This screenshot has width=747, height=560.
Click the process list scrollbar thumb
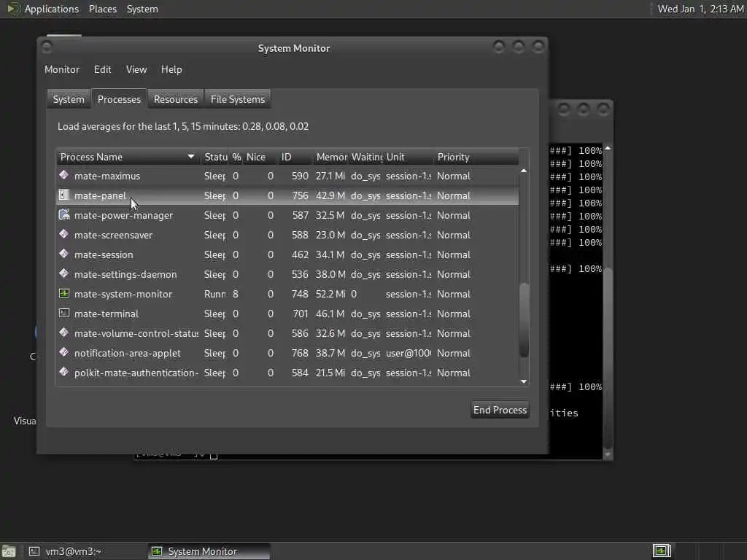(524, 320)
